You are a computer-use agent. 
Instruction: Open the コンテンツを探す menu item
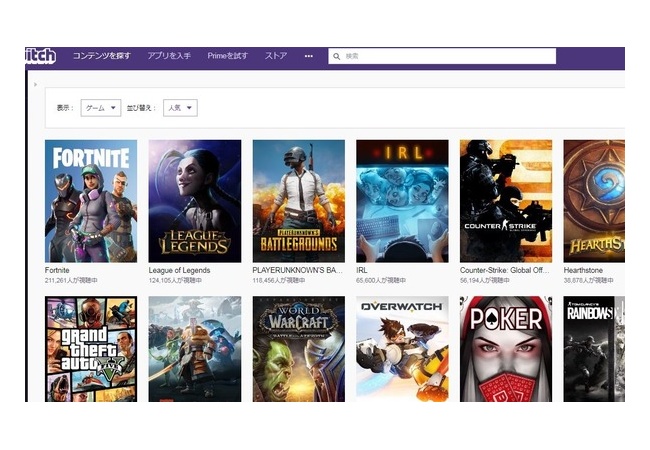point(102,56)
